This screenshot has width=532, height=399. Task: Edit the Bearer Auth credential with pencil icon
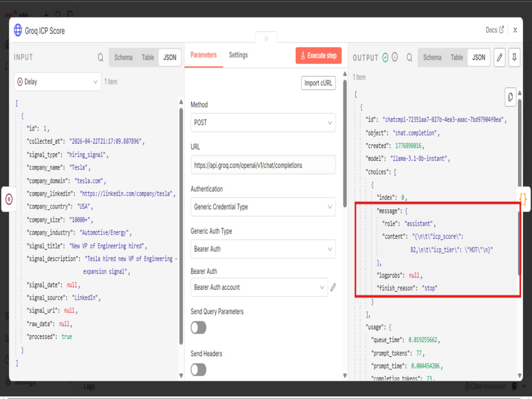tap(333, 287)
